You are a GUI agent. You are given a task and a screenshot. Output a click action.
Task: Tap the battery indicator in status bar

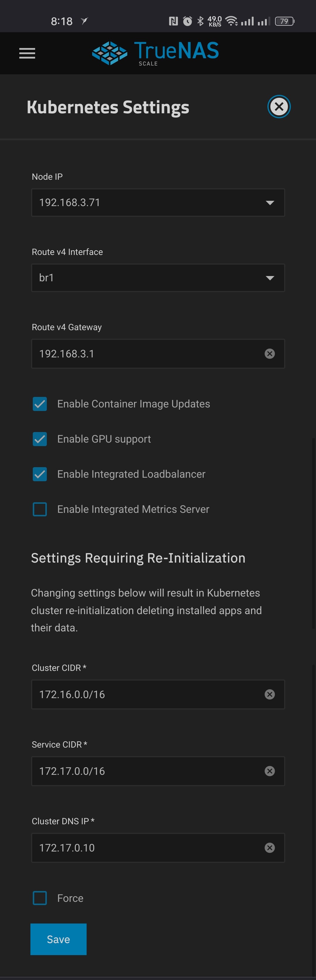[285, 21]
